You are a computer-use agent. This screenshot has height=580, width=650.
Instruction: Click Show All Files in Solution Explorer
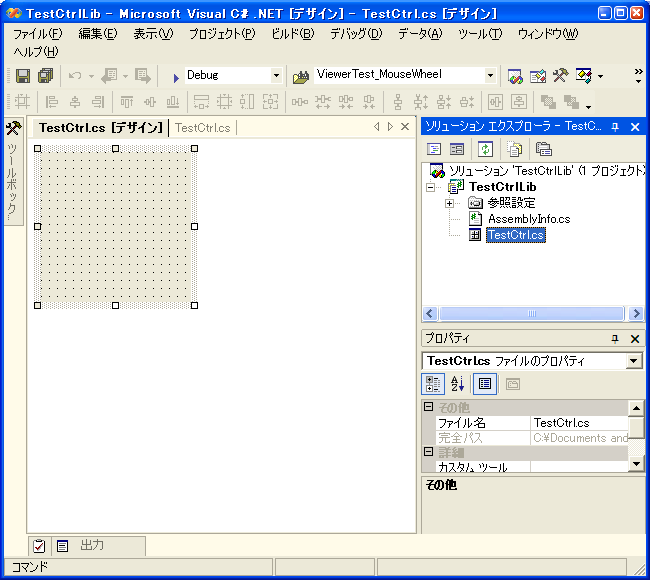point(514,149)
